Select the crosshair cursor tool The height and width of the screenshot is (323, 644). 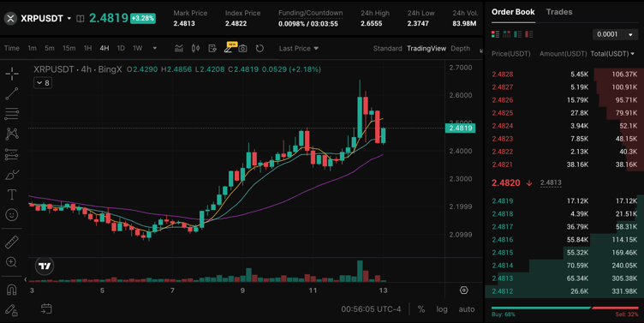point(12,74)
